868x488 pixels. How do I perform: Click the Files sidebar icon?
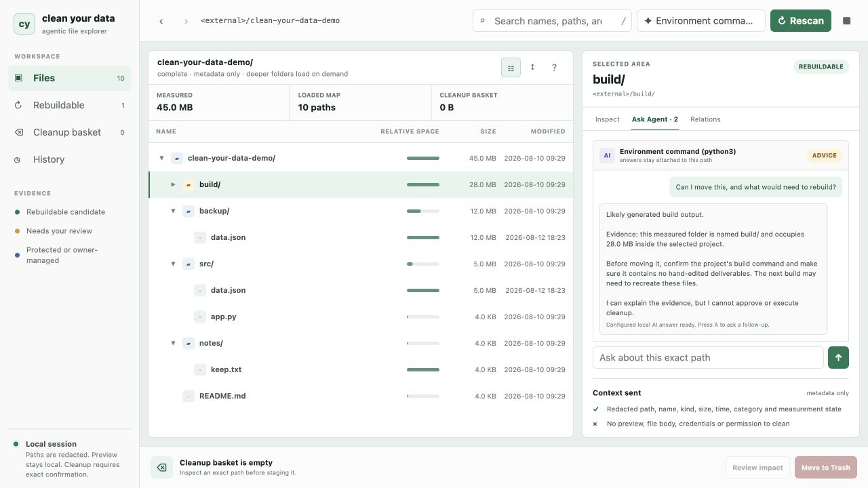(x=18, y=78)
